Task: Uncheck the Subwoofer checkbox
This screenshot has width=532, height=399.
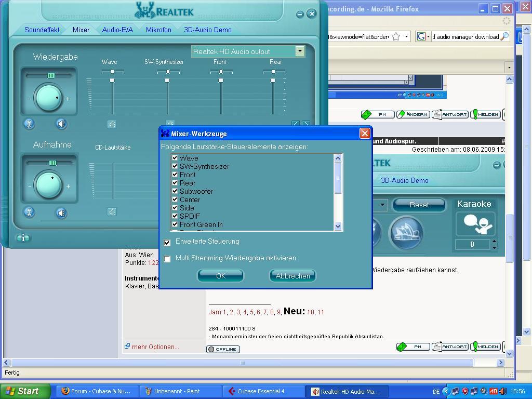Action: (x=175, y=191)
